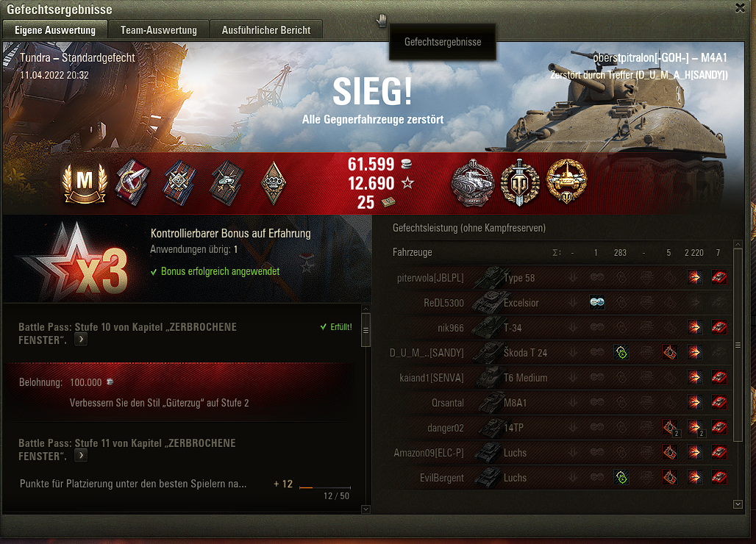Select the Eigene Auswertung tab

tap(55, 30)
